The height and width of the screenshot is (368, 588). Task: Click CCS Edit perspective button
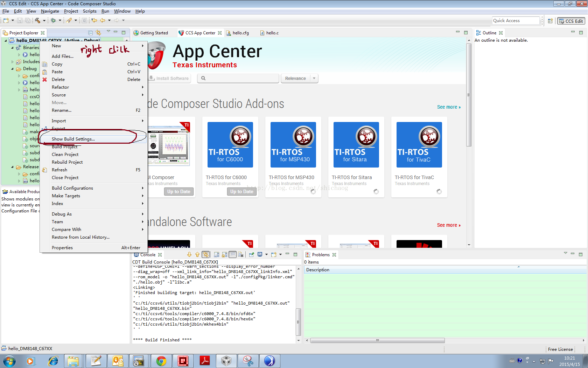(x=571, y=21)
